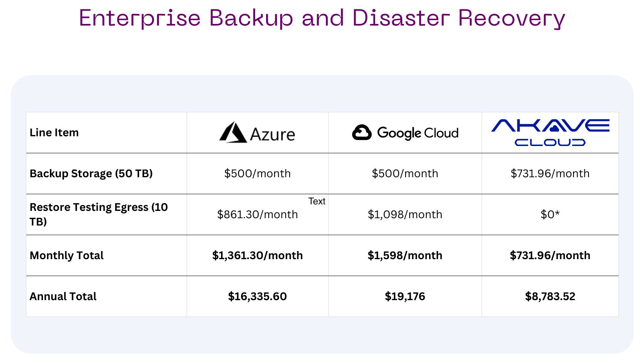Click the $16,335.60 annual total
The height and width of the screenshot is (363, 644).
point(257,296)
